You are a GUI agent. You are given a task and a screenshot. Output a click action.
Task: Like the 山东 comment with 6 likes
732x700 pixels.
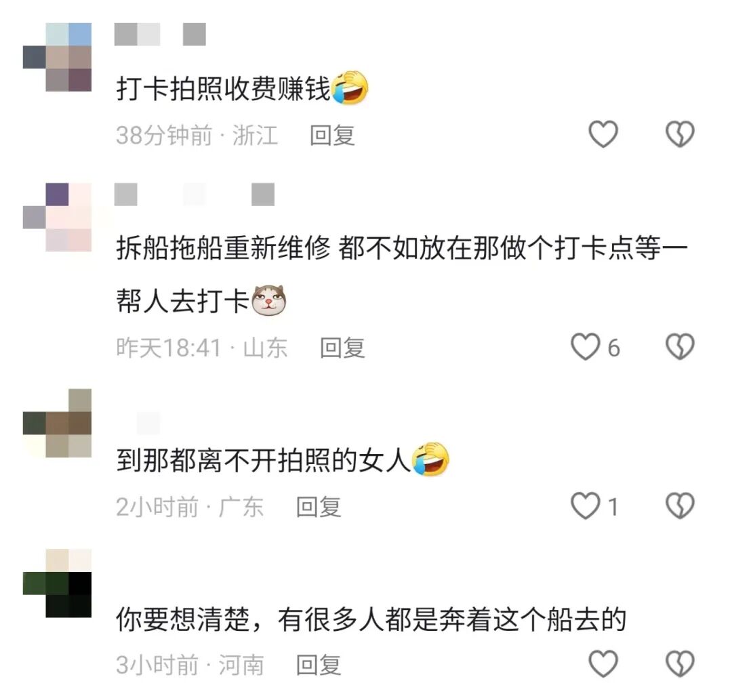click(586, 347)
